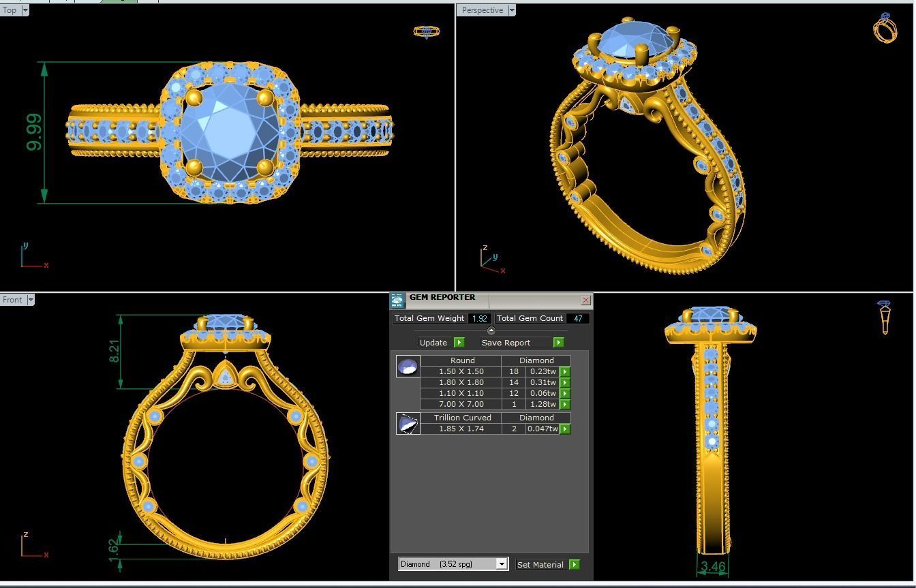Click the 0.047tw weight cell
This screenshot has width=916, height=588.
click(x=543, y=429)
